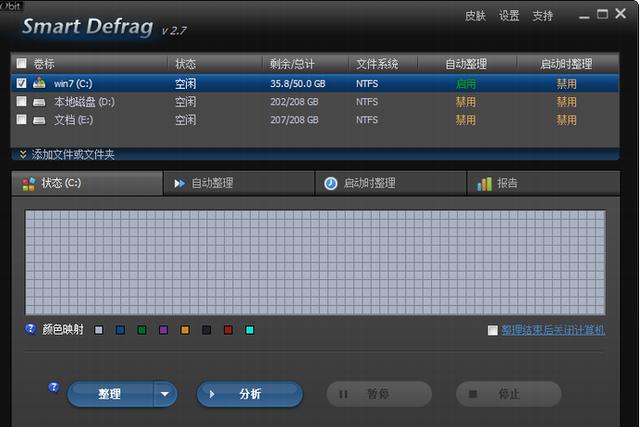Click the cyan color legend swatch
Viewport: 640px width, 427px height.
point(250,330)
